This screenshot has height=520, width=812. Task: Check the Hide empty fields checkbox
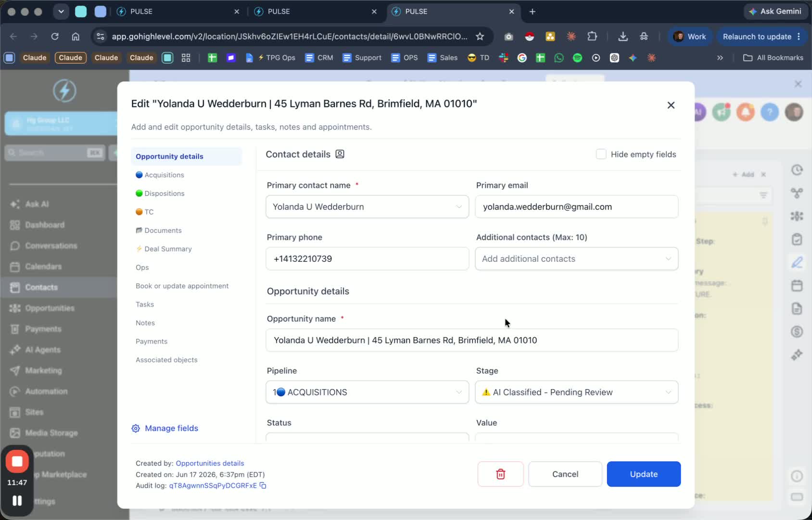pos(601,154)
